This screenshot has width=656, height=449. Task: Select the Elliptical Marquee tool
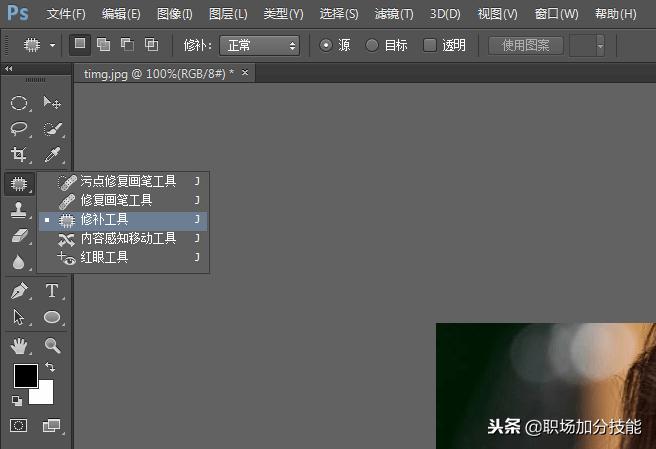click(x=19, y=103)
